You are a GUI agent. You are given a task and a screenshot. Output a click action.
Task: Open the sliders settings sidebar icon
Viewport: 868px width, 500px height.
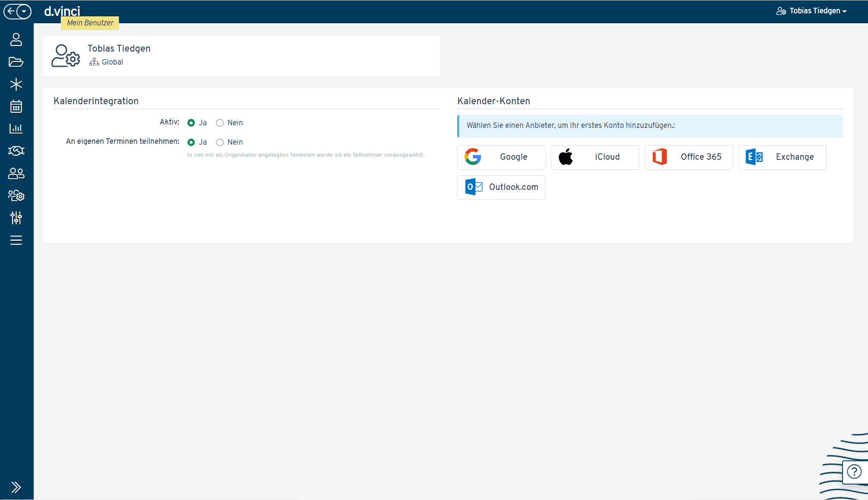pos(16,218)
